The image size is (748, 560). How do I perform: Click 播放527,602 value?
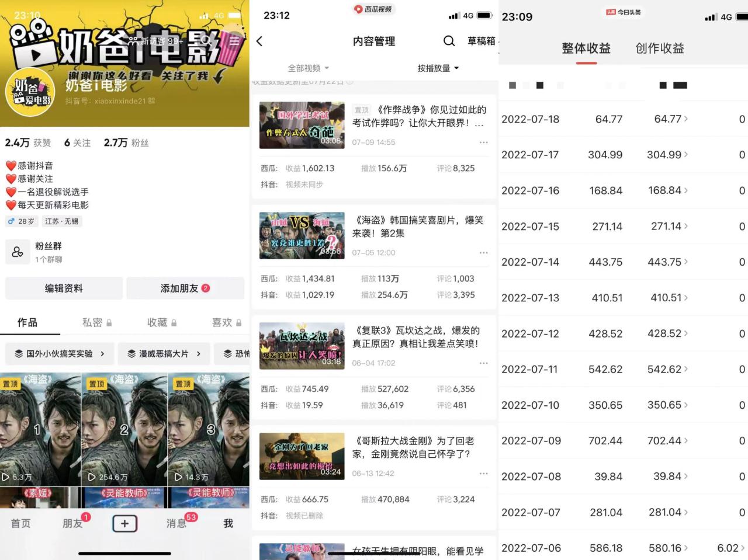[385, 389]
